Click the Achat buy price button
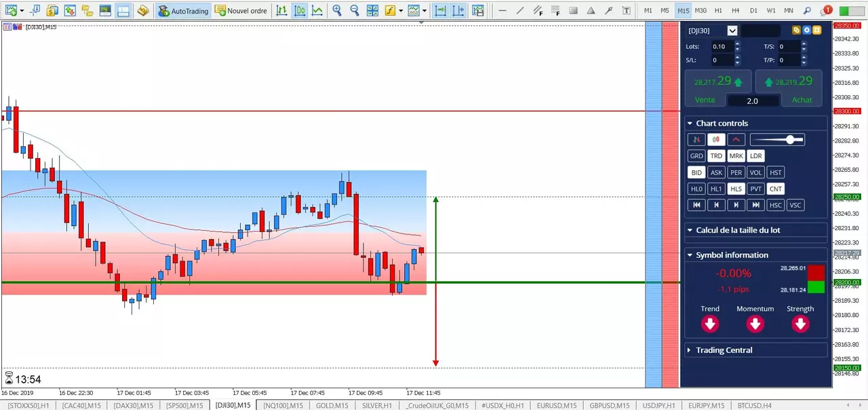868x410 pixels. click(x=789, y=88)
